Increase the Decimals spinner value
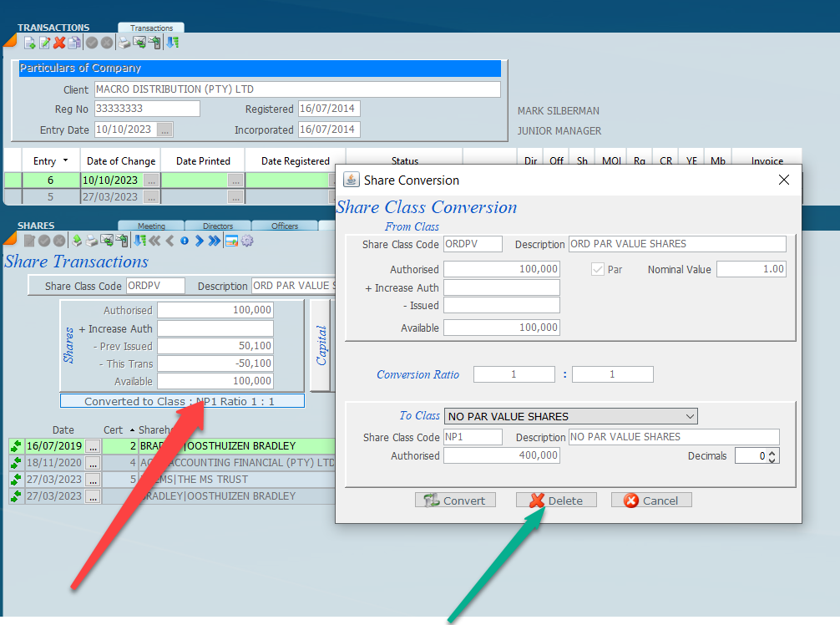This screenshot has height=625, width=840. tap(773, 452)
